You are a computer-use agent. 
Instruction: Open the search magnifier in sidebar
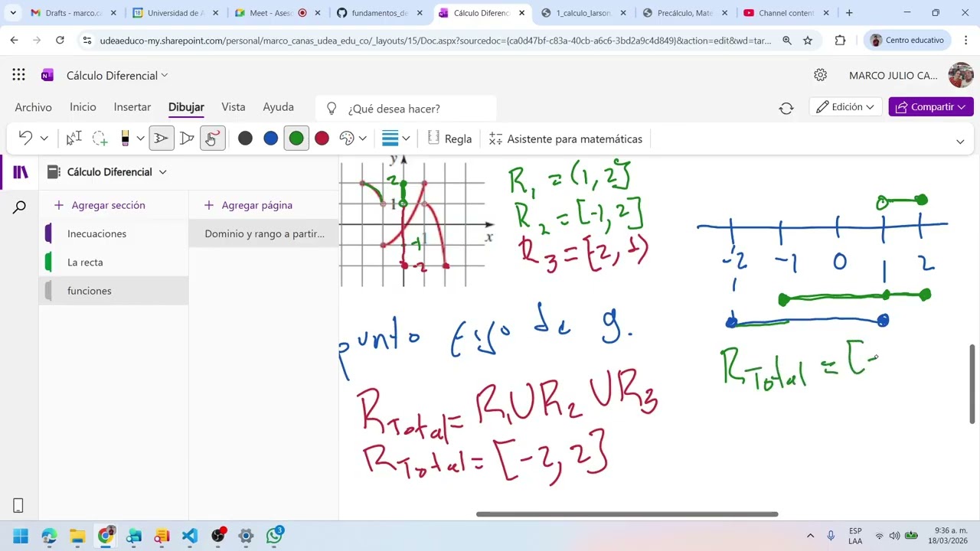20,207
